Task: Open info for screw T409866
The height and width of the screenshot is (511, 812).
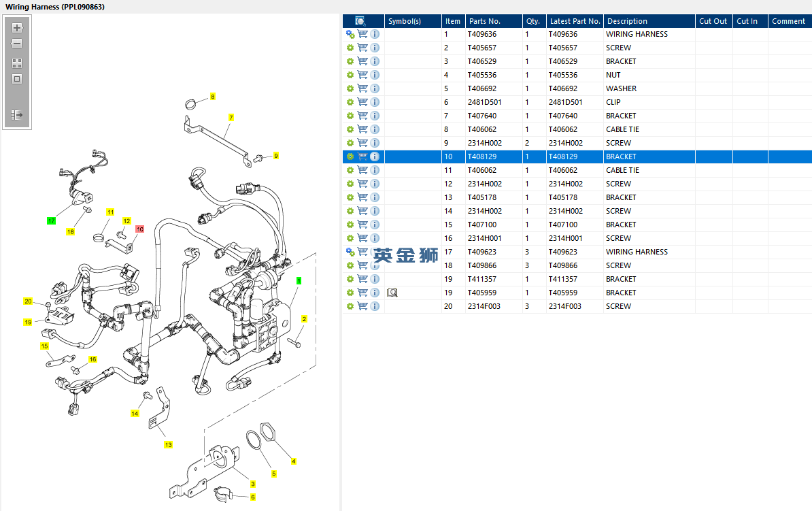Action: click(375, 265)
